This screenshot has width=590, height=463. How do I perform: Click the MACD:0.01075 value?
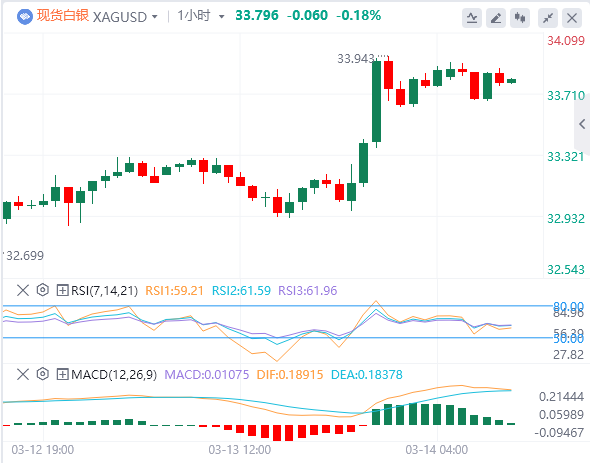[207, 375]
